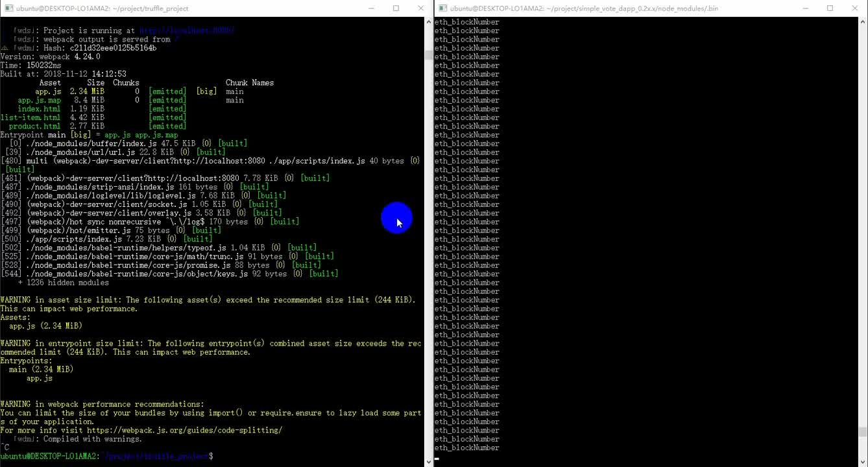Click the helpers/typeof.js 1.04 KiB module line

158,248
